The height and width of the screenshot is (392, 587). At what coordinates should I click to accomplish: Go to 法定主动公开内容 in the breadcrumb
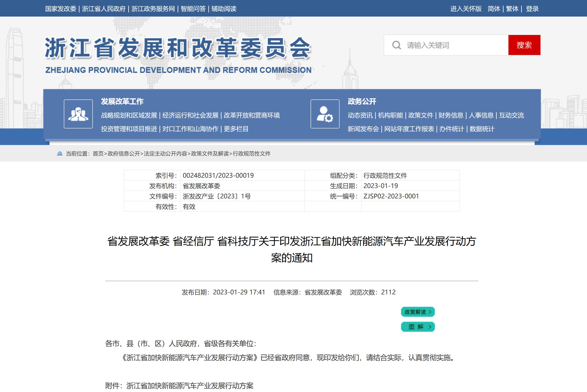click(x=165, y=154)
